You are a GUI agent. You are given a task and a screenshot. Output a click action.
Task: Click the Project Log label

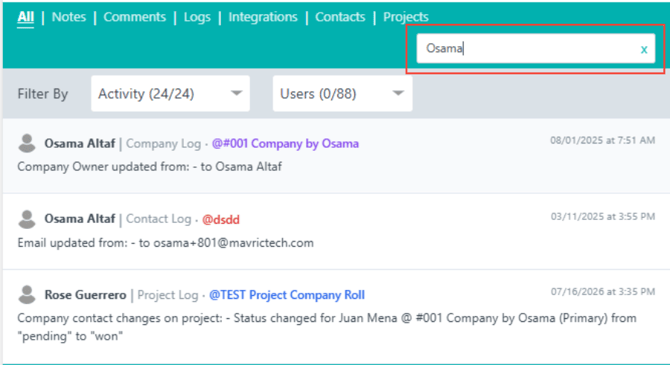[168, 295]
